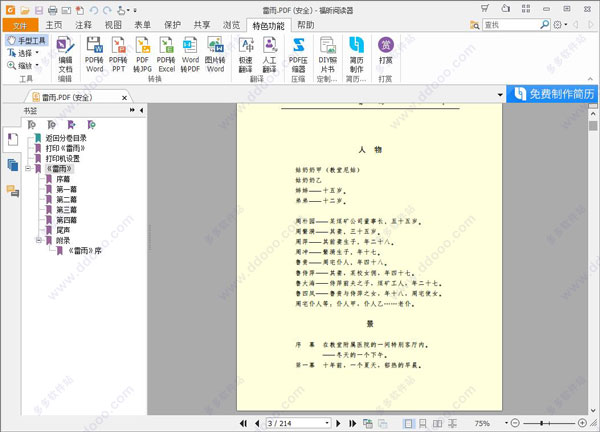Start 极速翻译 quick translation
600x432 pixels.
[x=246, y=55]
